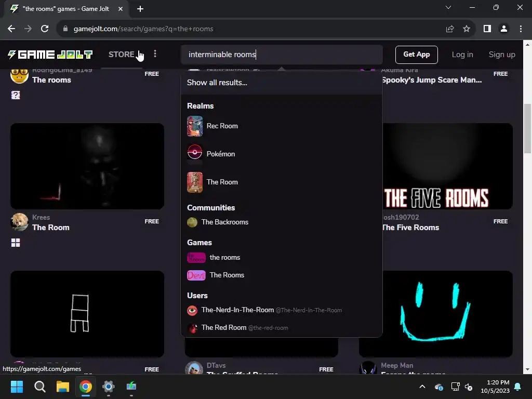Close the "the rooms" games tab
The height and width of the screenshot is (399, 532).
[121, 9]
